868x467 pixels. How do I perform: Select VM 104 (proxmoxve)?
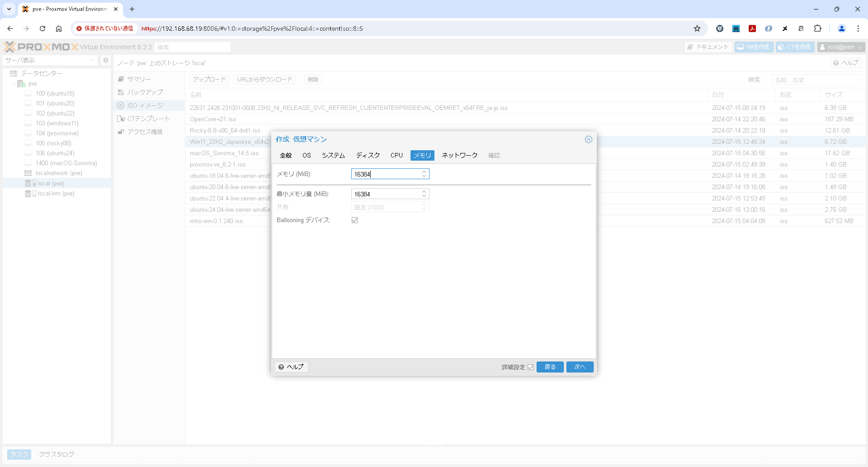(57, 133)
